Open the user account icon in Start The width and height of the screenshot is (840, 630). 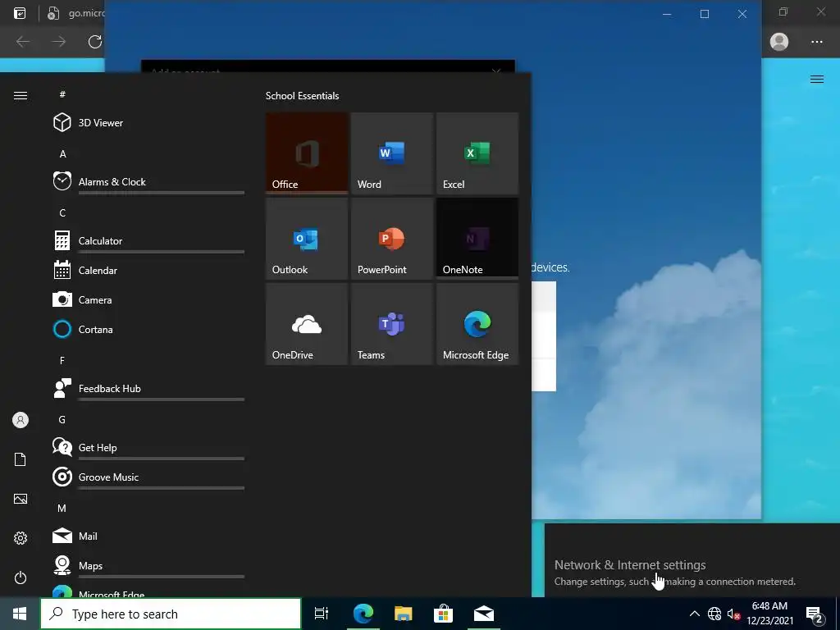pos(21,420)
